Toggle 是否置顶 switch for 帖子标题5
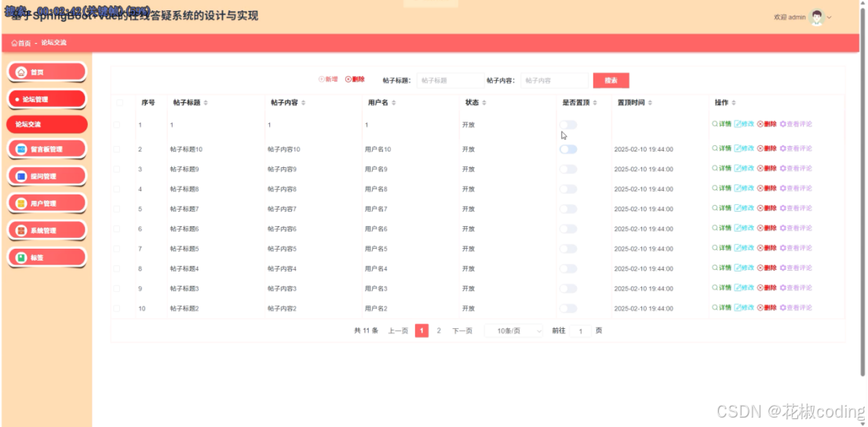 pyautogui.click(x=568, y=249)
